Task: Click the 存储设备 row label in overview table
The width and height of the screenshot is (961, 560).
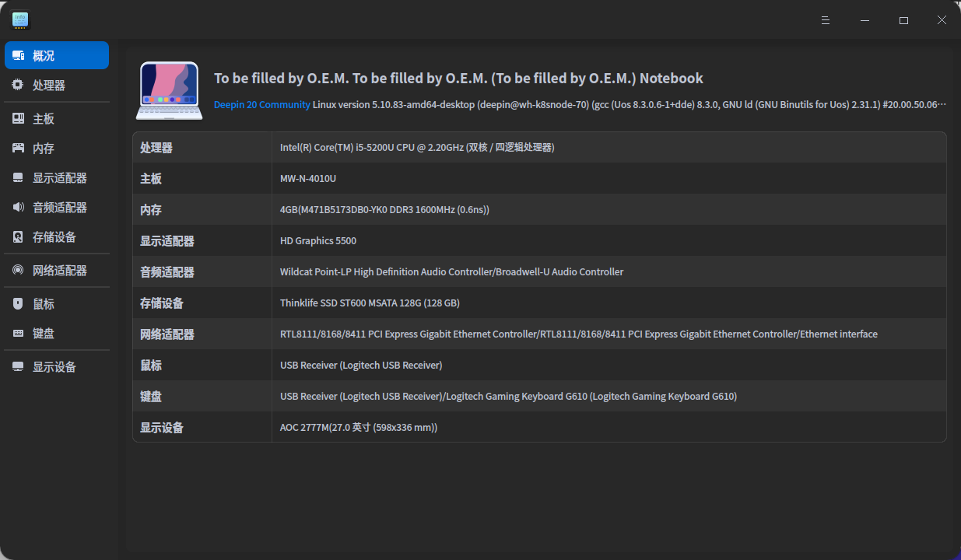Action: pyautogui.click(x=162, y=303)
